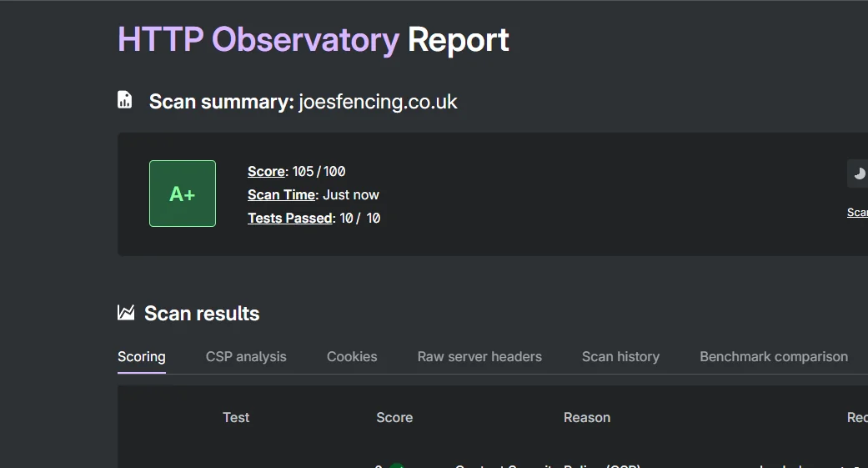Click the Reason column header
Screen dimensions: 868x468
(x=587, y=418)
